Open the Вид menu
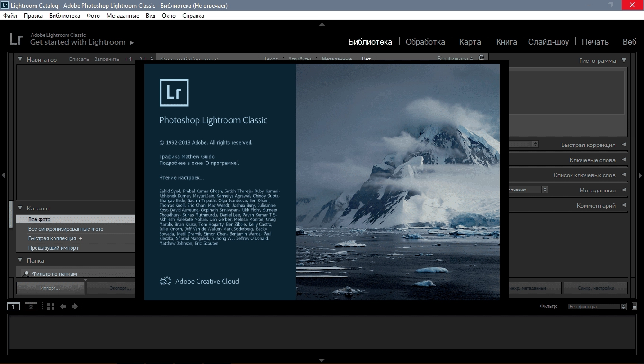This screenshot has height=364, width=644. (151, 16)
